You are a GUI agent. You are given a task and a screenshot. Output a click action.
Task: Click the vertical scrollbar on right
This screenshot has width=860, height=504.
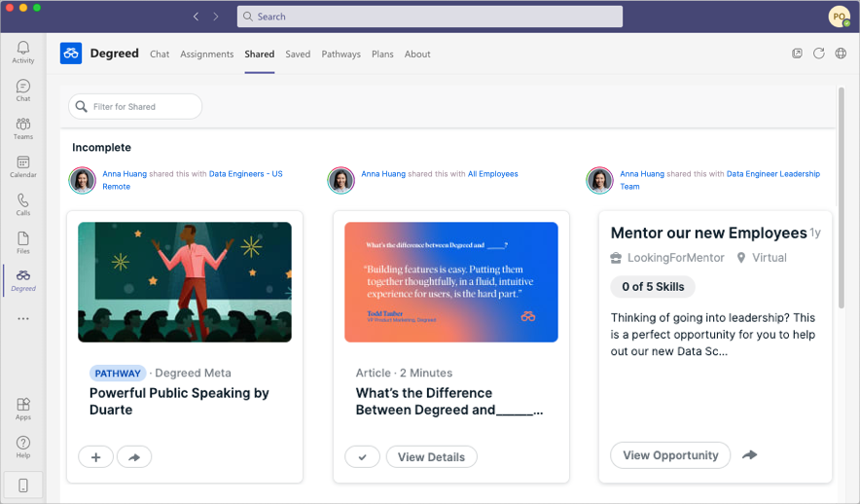pyautogui.click(x=842, y=198)
